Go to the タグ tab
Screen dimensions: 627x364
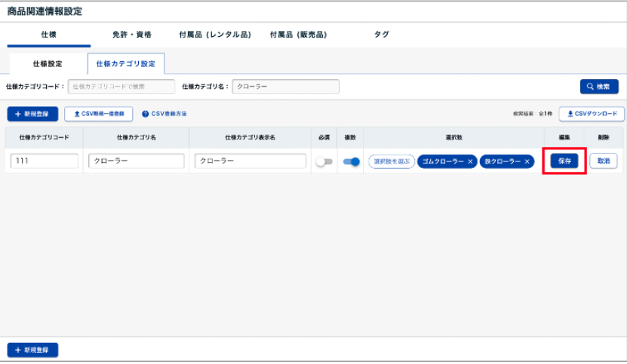coord(382,35)
